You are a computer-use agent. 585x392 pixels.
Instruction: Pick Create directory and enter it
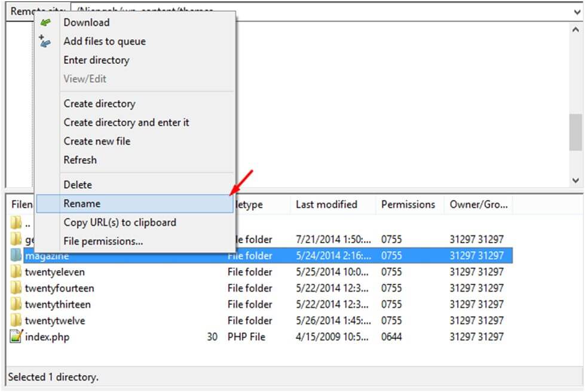click(126, 122)
